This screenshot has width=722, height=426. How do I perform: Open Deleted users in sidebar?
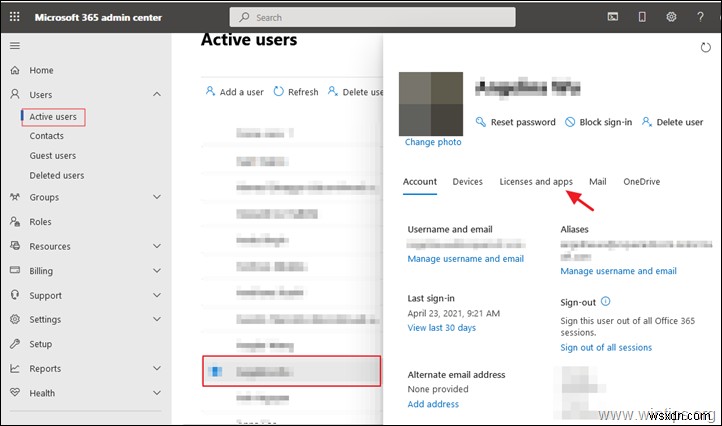(57, 175)
